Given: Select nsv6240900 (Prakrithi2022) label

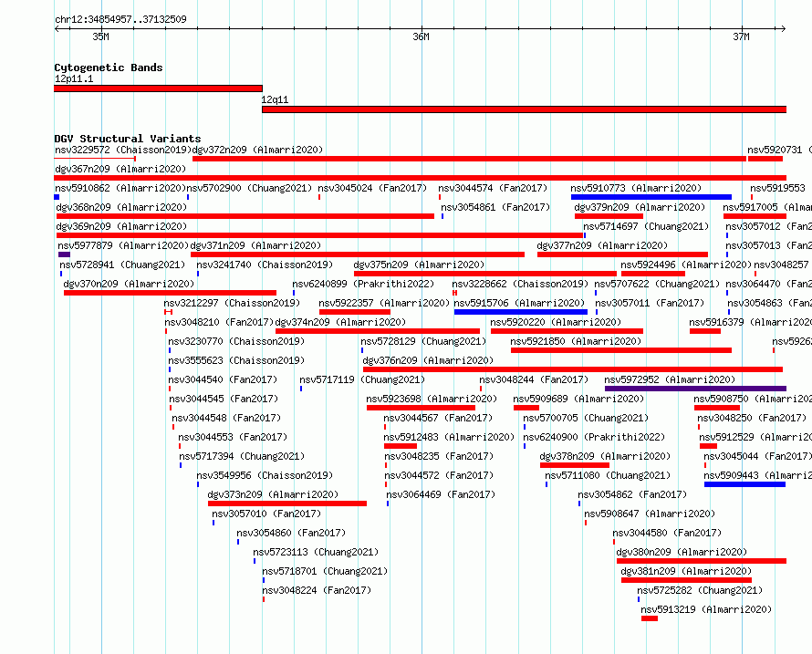Looking at the screenshot, I should 594,437.
